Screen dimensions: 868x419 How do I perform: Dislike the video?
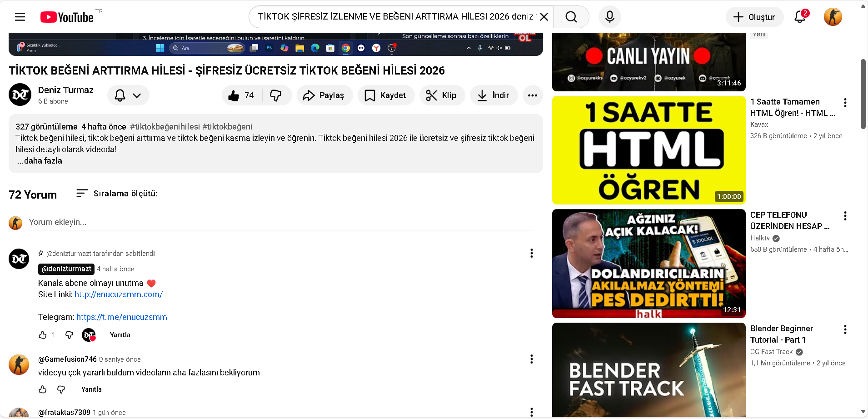pos(276,95)
